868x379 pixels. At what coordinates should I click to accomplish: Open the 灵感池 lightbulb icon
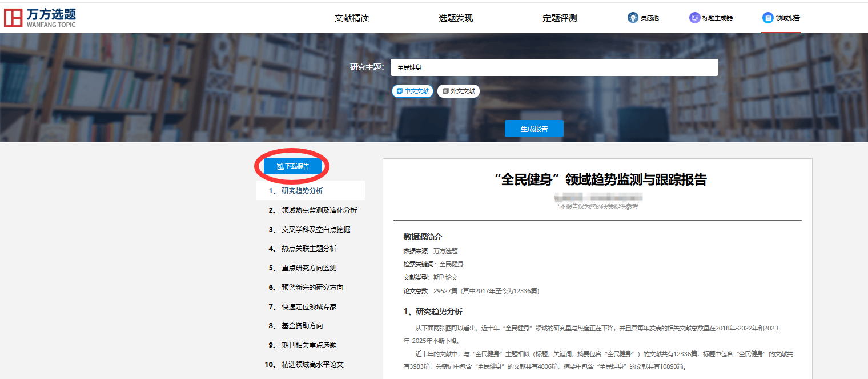pos(633,18)
